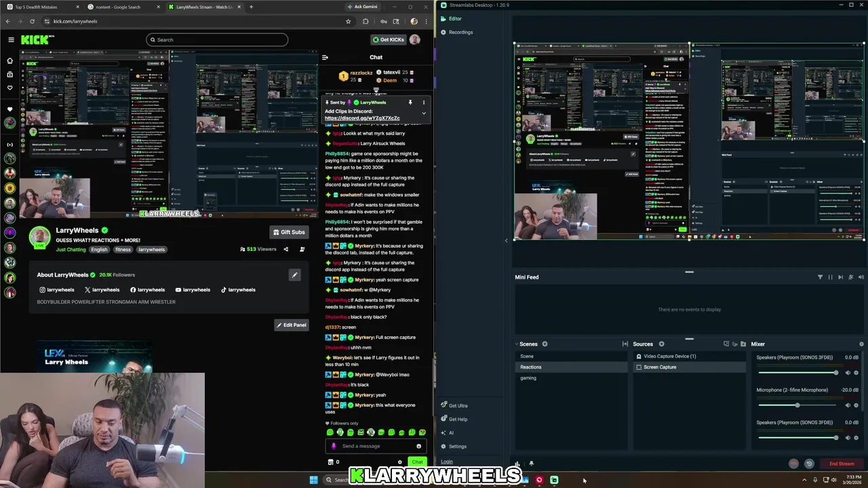Screen dimensions: 868x488
Task: Toggle recording with REC button
Action: pos(793,464)
